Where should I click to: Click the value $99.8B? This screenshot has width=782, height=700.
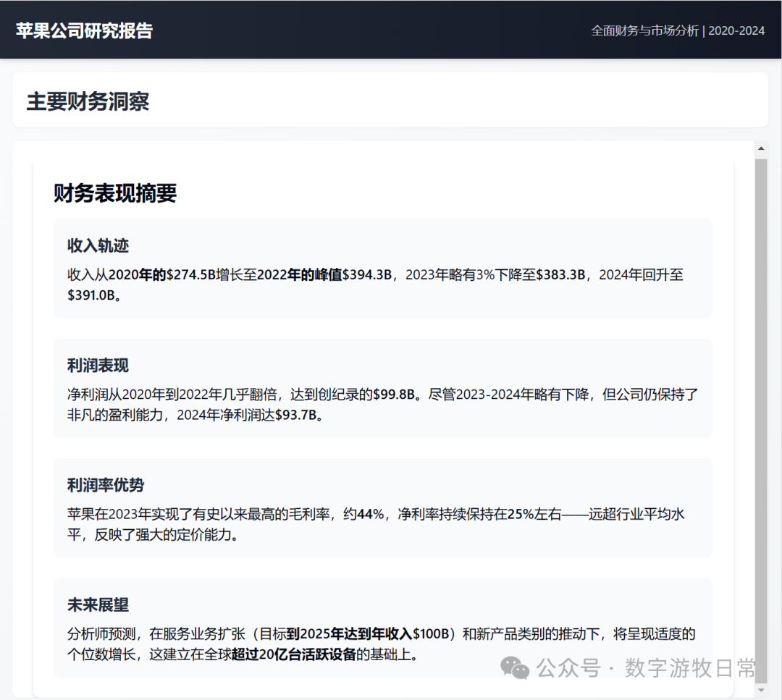(394, 395)
